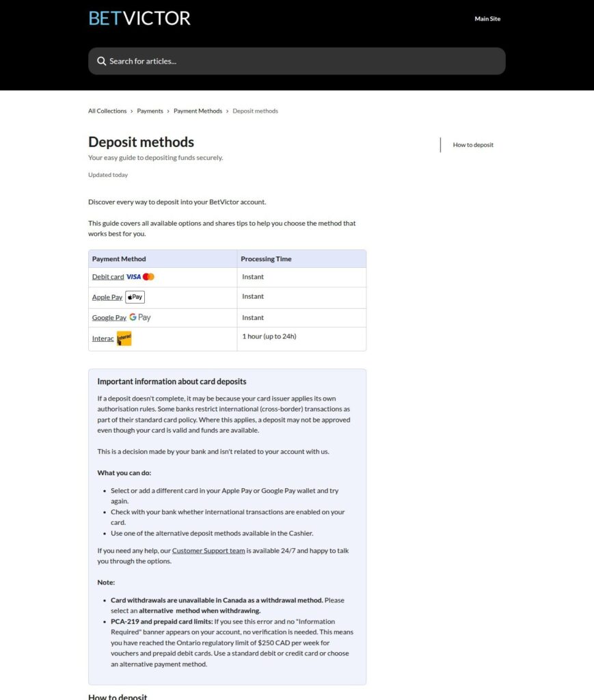Open the Payments breadcrumb
594x700 pixels.
[x=150, y=111]
